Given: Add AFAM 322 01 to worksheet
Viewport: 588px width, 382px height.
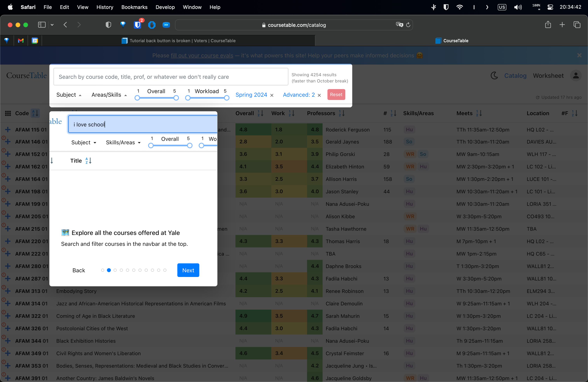Looking at the screenshot, I should pyautogui.click(x=8, y=316).
